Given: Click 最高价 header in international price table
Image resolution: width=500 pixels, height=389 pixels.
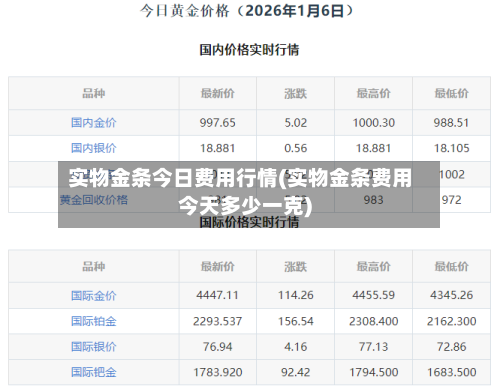Looking at the screenshot, I should coord(374,266).
